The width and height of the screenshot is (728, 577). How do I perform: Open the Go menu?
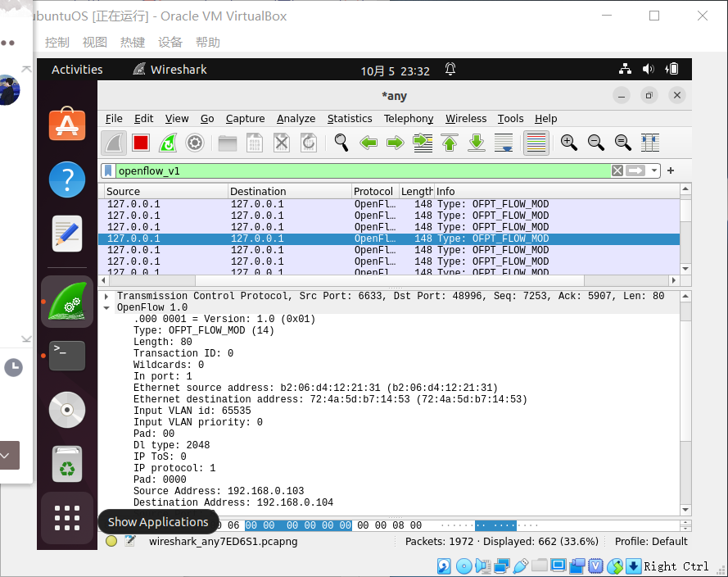[x=207, y=119]
